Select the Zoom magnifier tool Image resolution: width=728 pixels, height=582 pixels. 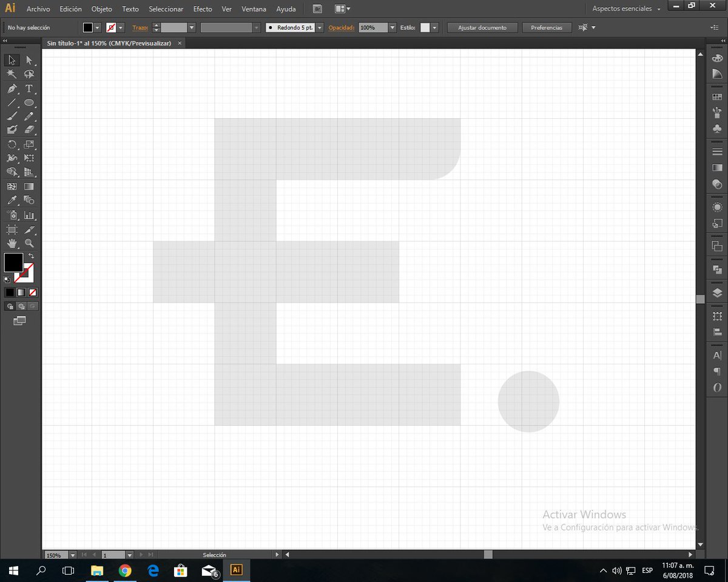pyautogui.click(x=29, y=244)
